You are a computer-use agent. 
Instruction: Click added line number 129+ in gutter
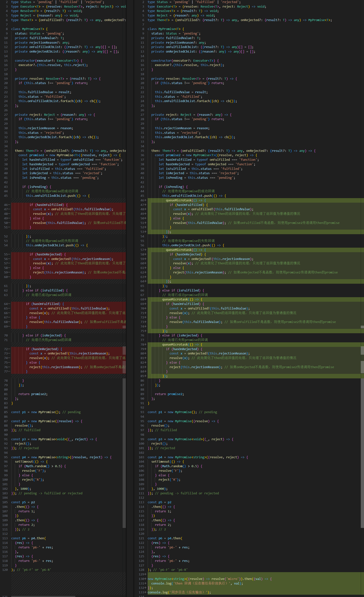point(143,574)
